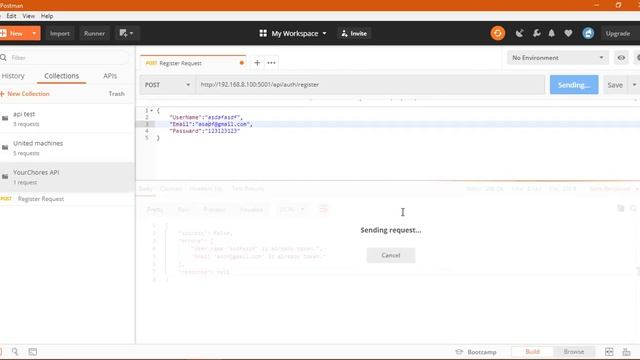Click the new window icon button
Screen dimensions: 640x360
coord(126,33)
